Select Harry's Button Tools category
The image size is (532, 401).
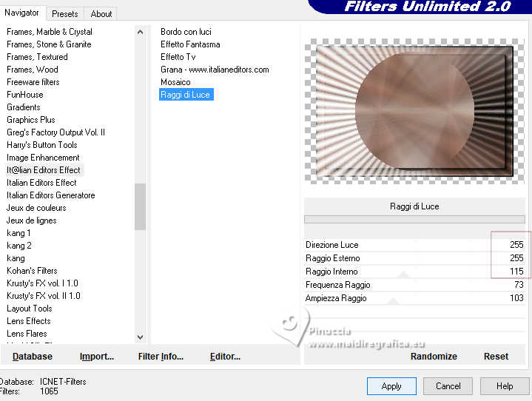(42, 145)
